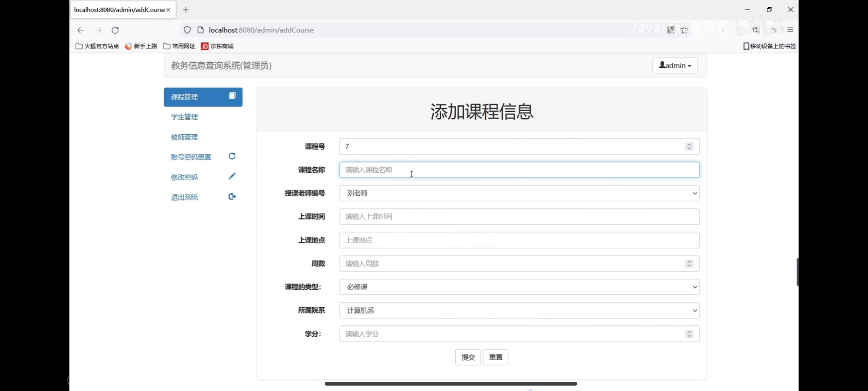
Task: Open the 新手上路 bookmark
Action: [141, 46]
